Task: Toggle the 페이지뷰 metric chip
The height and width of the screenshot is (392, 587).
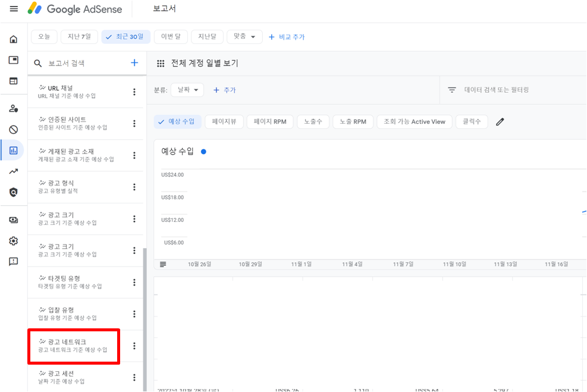Action: (224, 121)
